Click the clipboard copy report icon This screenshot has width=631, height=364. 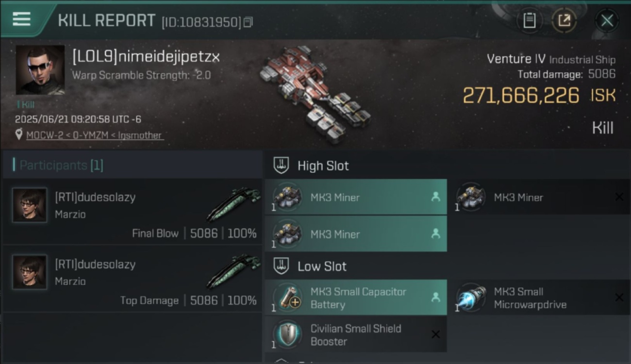(x=529, y=20)
